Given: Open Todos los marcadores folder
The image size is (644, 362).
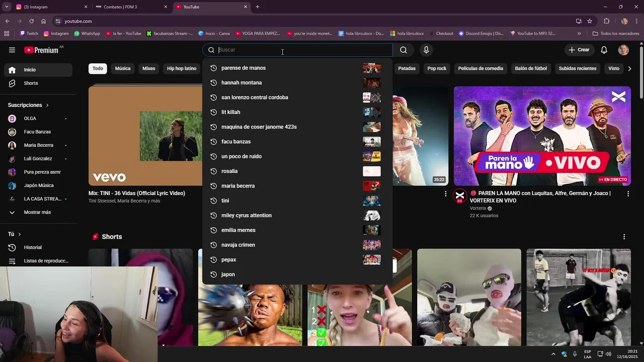Looking at the screenshot, I should pyautogui.click(x=616, y=34).
